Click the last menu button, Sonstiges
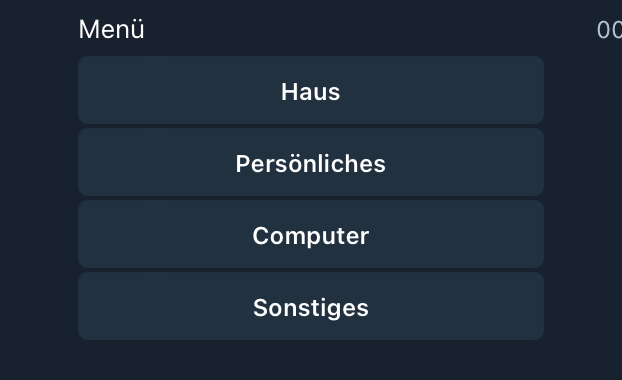Screen dimensions: 622x380 tap(311, 306)
